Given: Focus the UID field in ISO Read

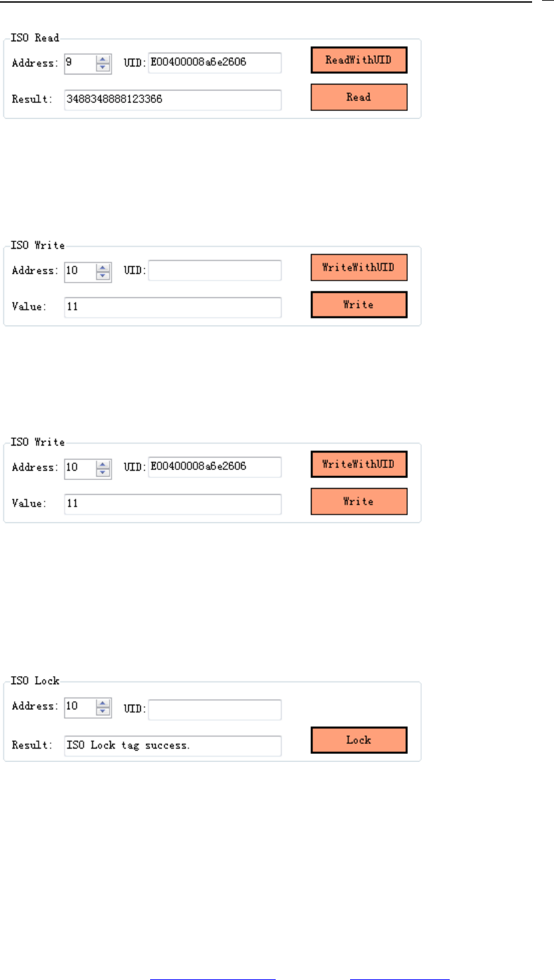Looking at the screenshot, I should tap(215, 63).
